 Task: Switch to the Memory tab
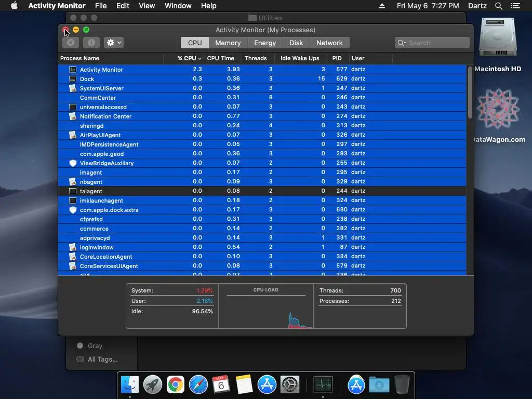click(228, 43)
